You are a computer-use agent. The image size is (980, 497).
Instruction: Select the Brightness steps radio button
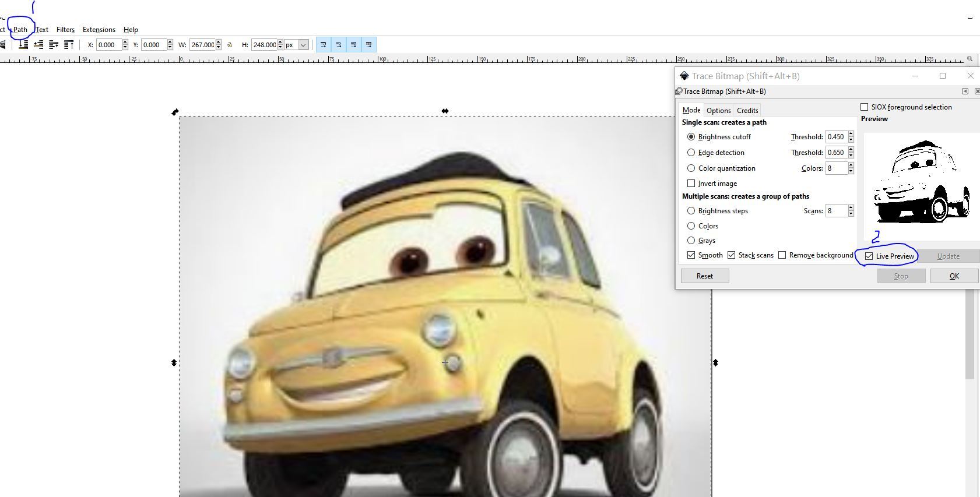point(691,211)
